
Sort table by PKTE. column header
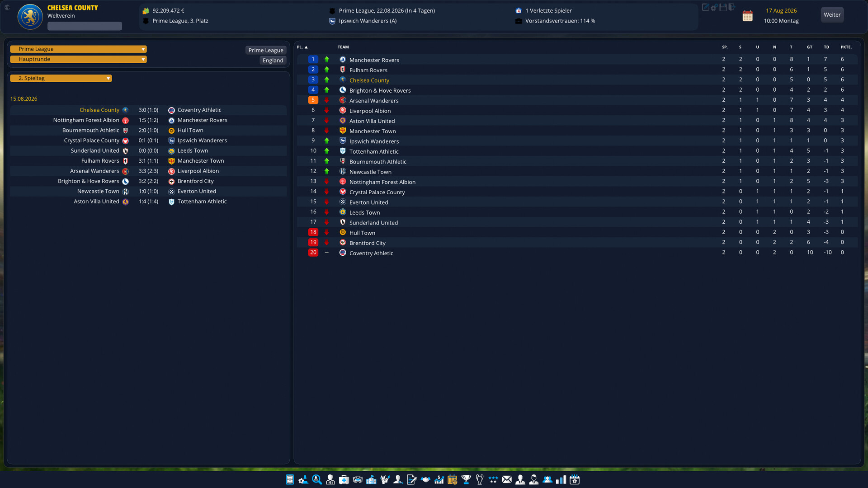pyautogui.click(x=846, y=47)
